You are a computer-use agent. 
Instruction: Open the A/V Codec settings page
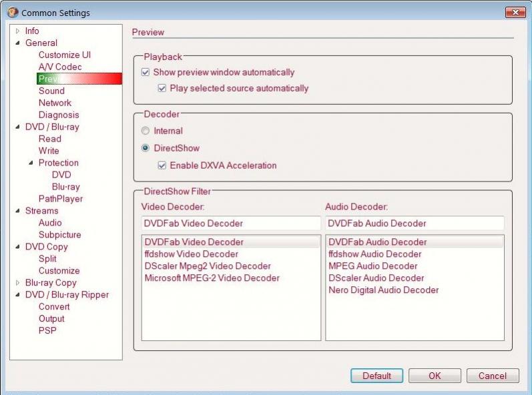point(60,67)
